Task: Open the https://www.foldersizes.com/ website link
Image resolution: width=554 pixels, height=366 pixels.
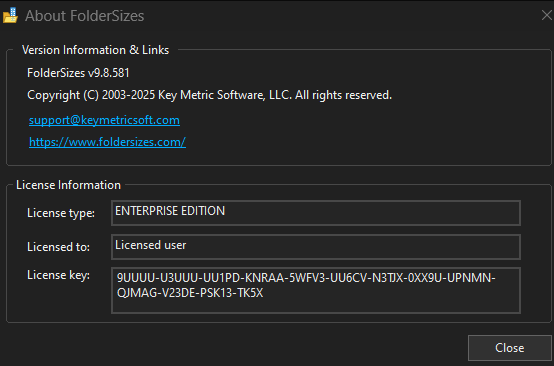Action: coord(107,142)
